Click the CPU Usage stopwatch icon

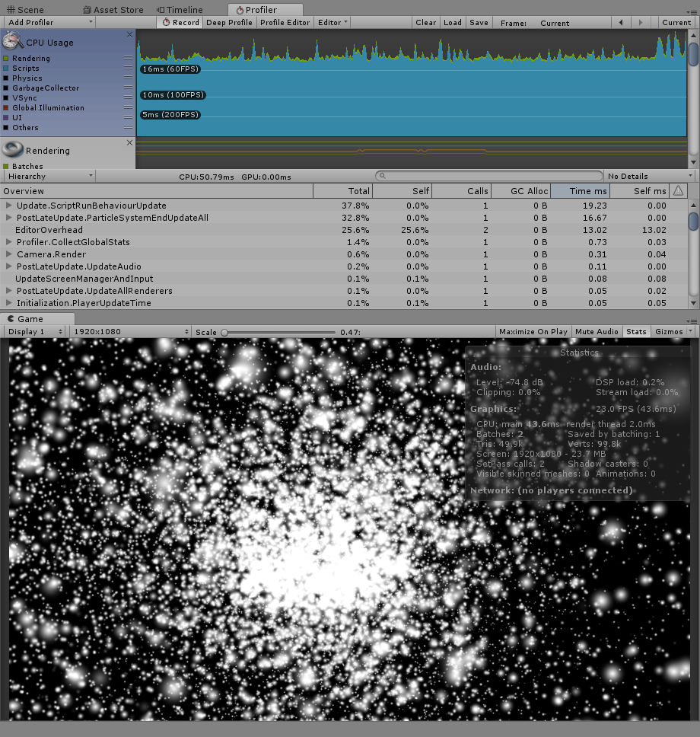click(12, 41)
